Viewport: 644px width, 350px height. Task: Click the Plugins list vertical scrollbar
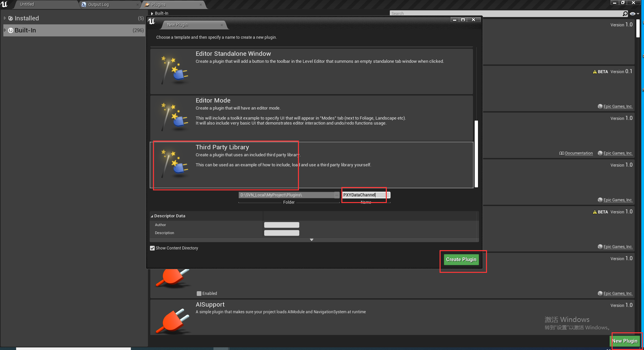[x=638, y=28]
